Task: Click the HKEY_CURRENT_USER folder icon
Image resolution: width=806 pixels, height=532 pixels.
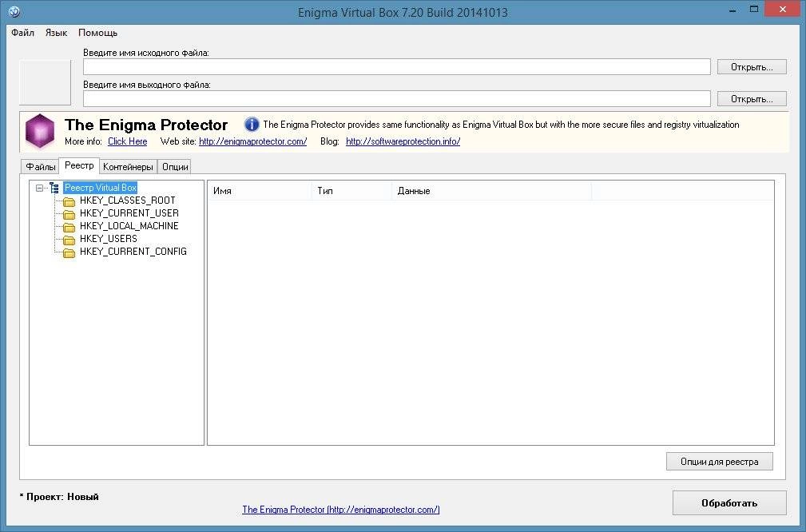Action: (69, 214)
